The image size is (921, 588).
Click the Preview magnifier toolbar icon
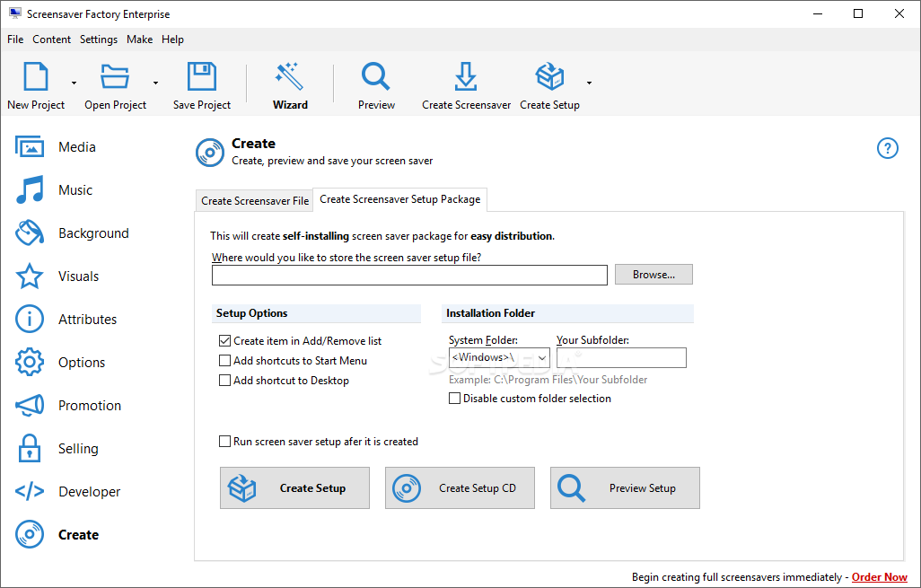point(376,76)
